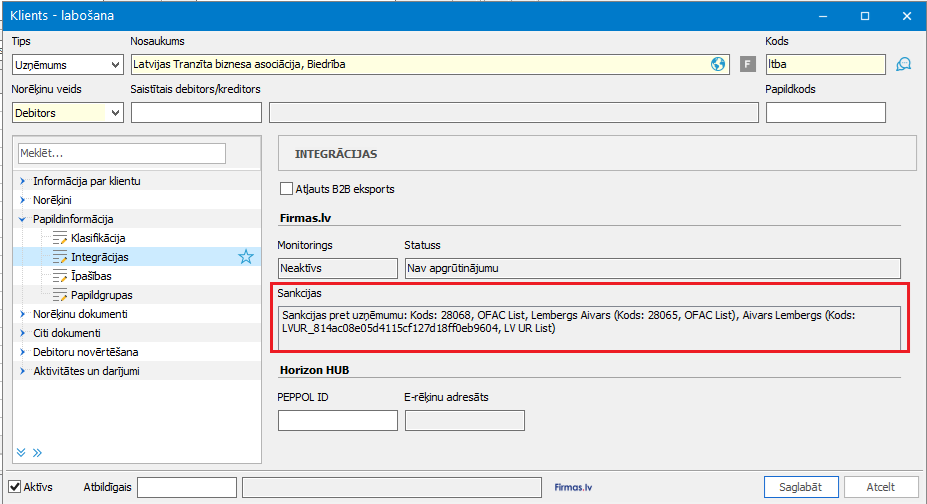Click the globe icon in Nosaukums field
The height and width of the screenshot is (504, 927).
pyautogui.click(x=718, y=64)
